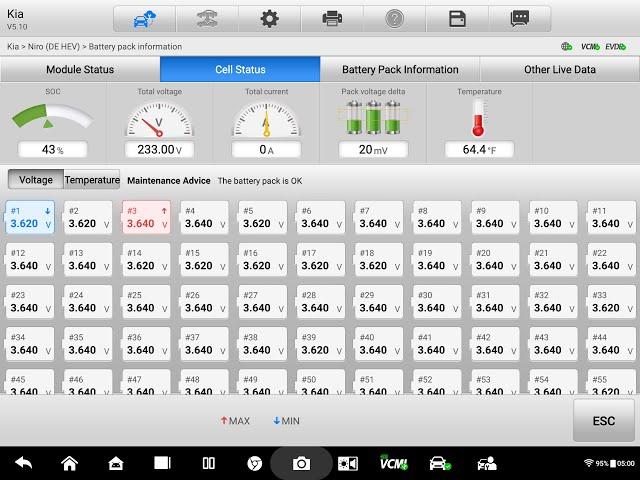The image size is (640, 480).
Task: Select the Cell Status tab
Action: (x=240, y=69)
